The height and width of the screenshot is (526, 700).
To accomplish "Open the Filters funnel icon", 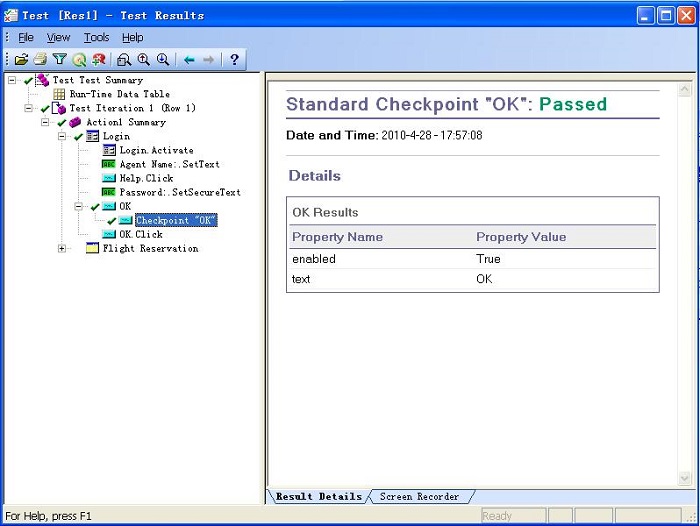I will (x=59, y=60).
